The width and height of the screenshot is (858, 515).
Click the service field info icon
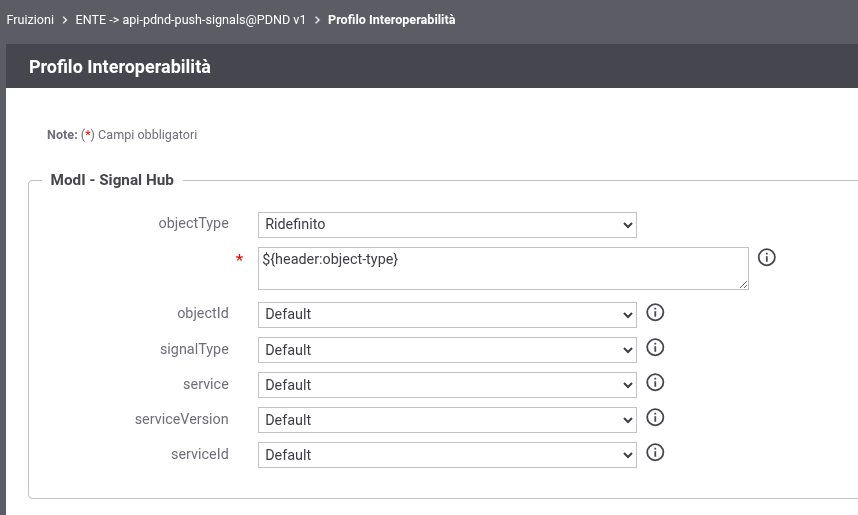[x=655, y=383]
